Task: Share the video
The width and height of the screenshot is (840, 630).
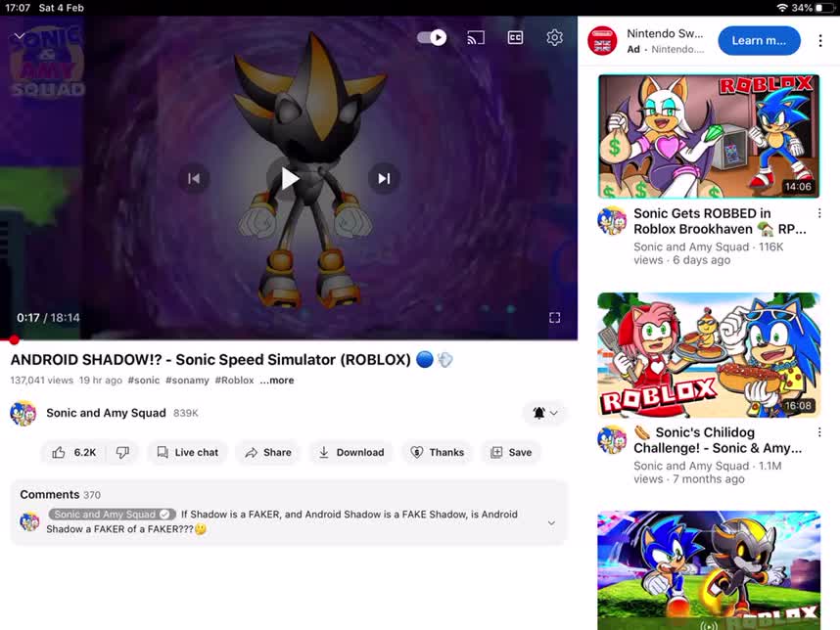Action: coord(268,452)
